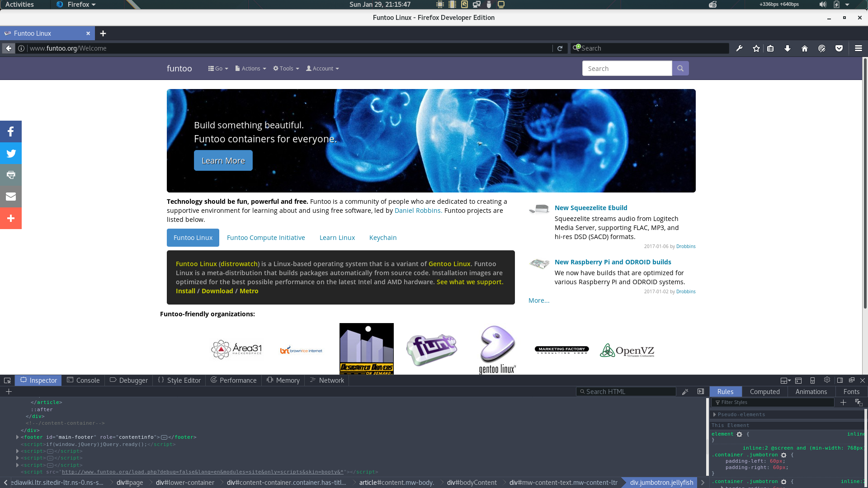Dock devtools to side of browser window

tap(840, 380)
